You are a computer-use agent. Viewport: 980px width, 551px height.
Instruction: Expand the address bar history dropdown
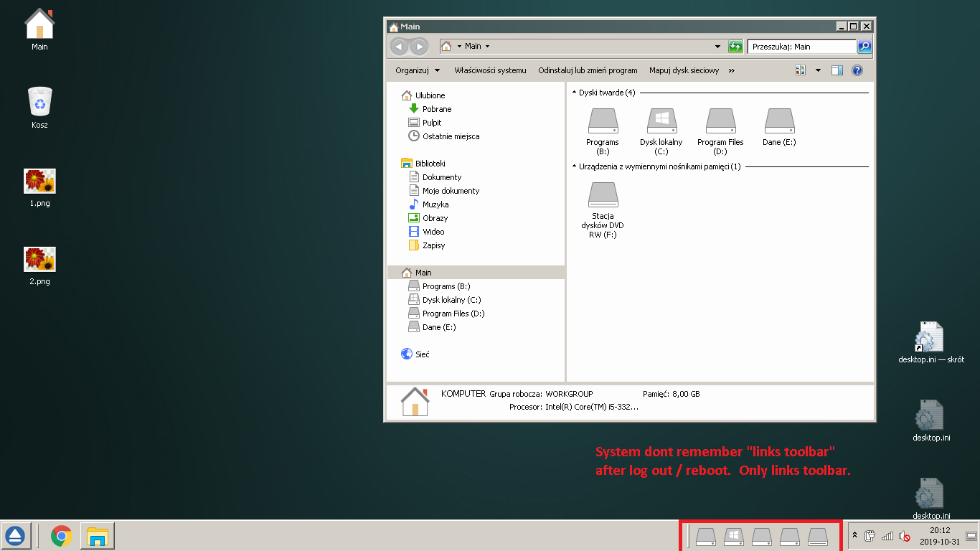pos(718,47)
